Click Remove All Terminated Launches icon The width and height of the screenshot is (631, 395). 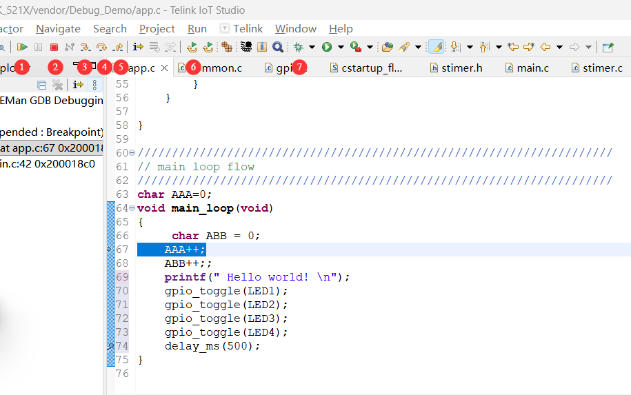pyautogui.click(x=58, y=85)
